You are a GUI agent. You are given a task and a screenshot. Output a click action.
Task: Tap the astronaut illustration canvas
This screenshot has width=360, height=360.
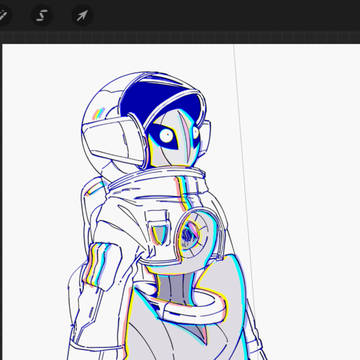coord(181,202)
